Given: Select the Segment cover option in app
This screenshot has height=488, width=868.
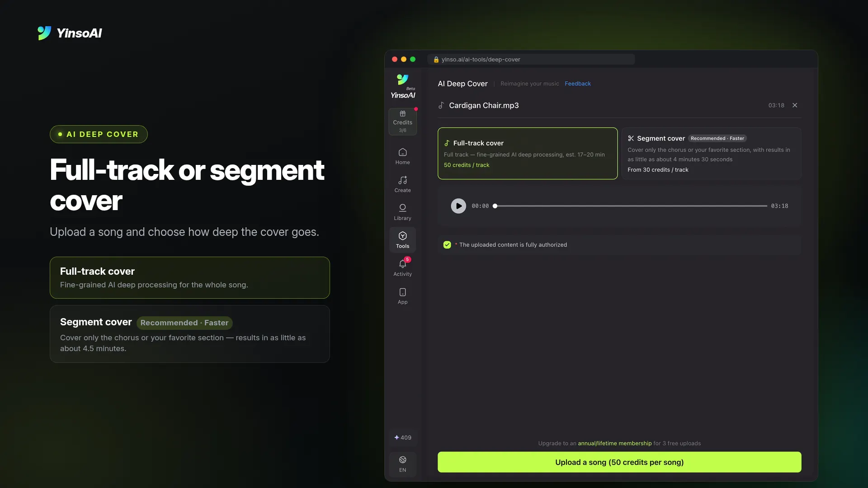Looking at the screenshot, I should click(711, 154).
